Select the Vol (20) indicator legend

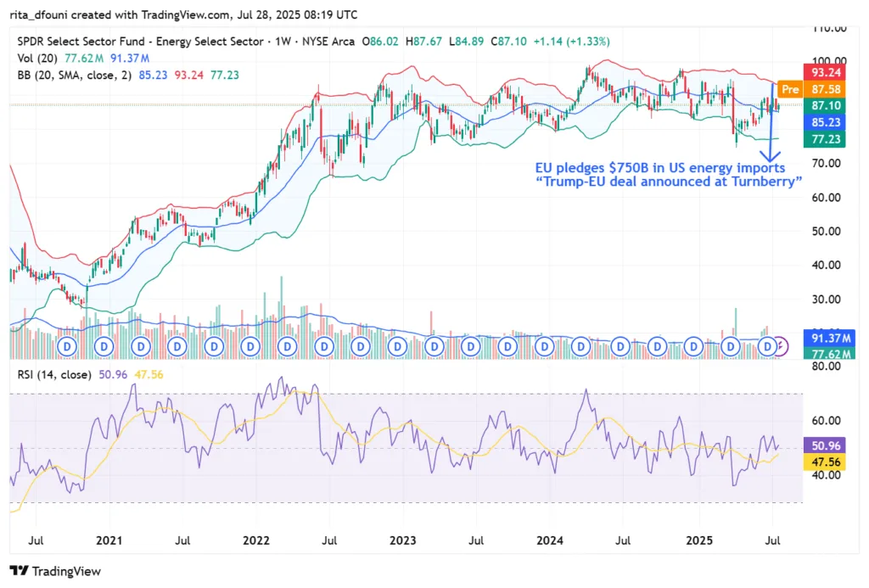point(37,58)
